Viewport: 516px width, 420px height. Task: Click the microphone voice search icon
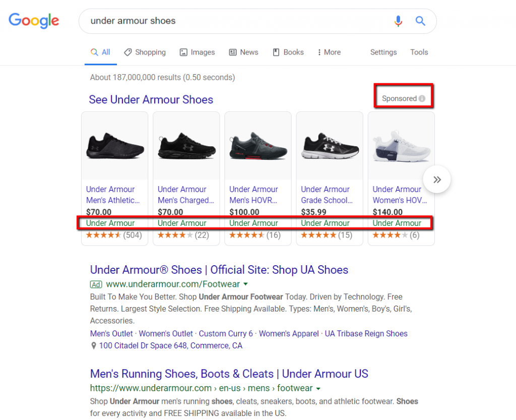tap(398, 21)
